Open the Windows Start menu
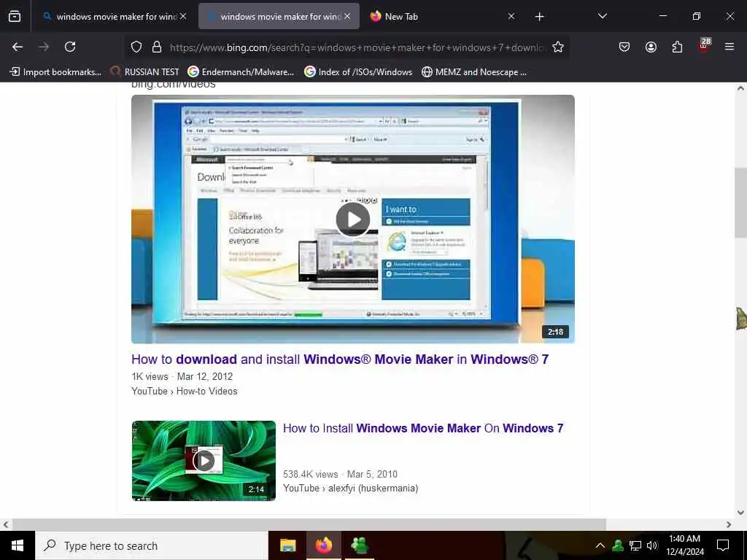This screenshot has height=560, width=747. pos(18,545)
